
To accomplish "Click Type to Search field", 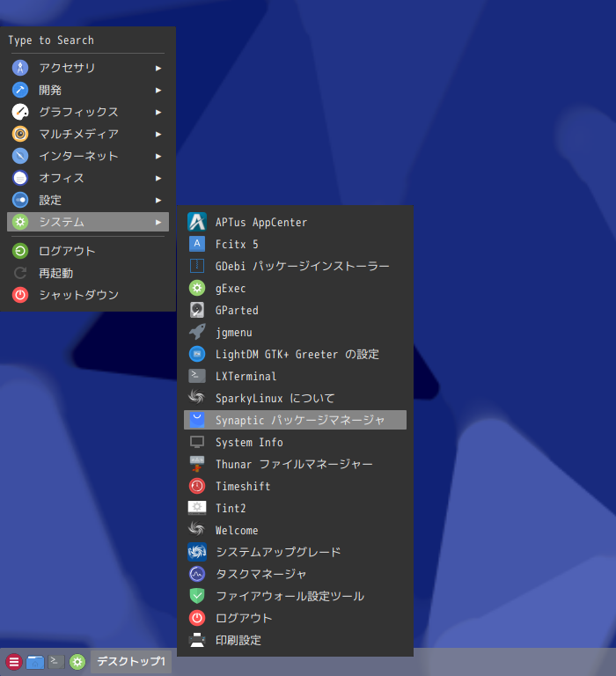I will (86, 40).
